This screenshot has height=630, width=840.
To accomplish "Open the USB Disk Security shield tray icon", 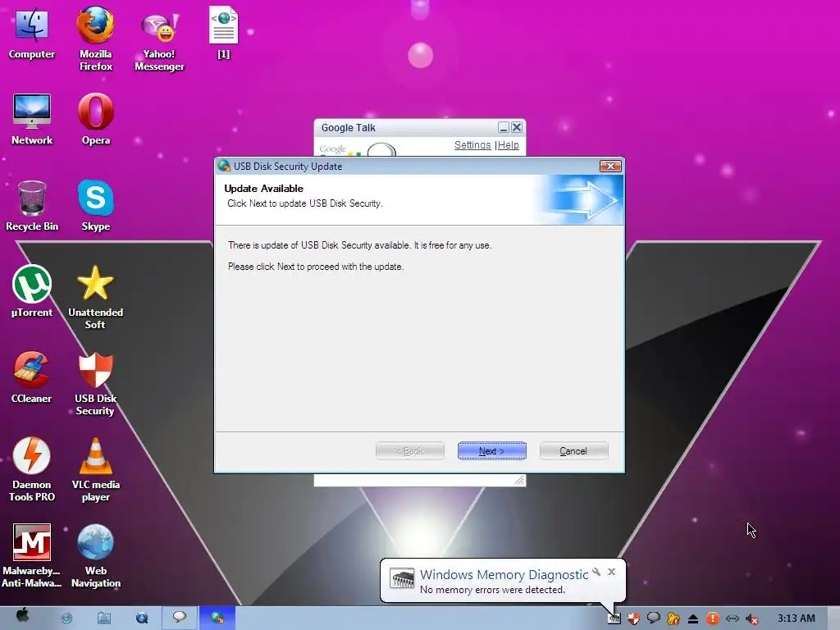I will (x=634, y=619).
